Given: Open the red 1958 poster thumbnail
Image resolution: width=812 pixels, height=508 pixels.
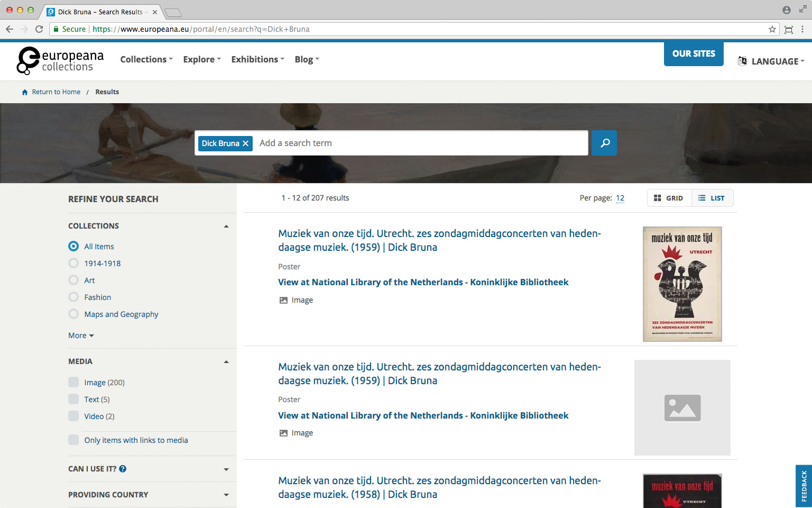Looking at the screenshot, I should click(682, 491).
